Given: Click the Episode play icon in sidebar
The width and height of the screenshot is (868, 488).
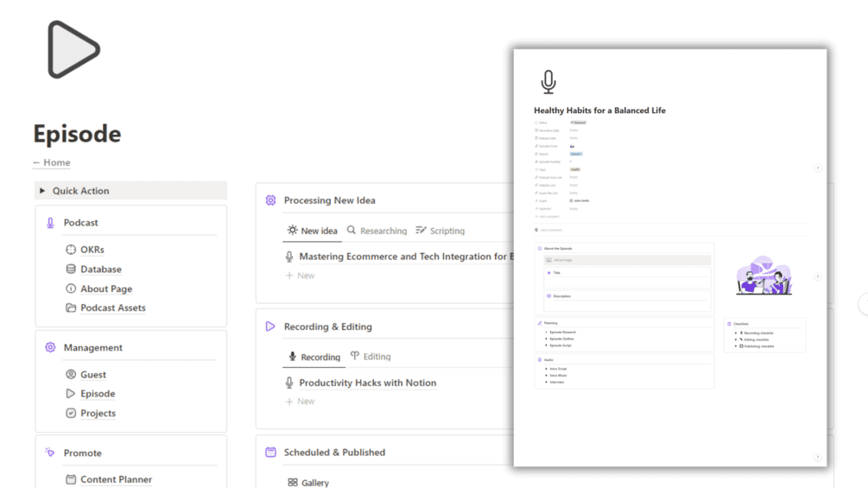Looking at the screenshot, I should [x=71, y=393].
